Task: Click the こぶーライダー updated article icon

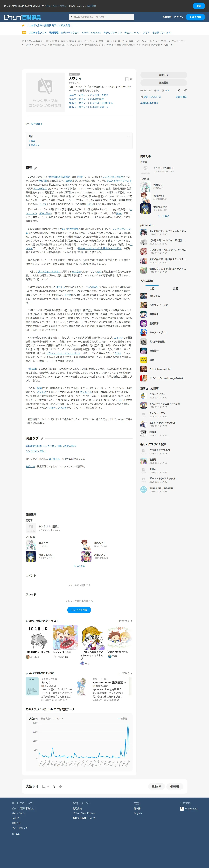Action: tap(143, 396)
